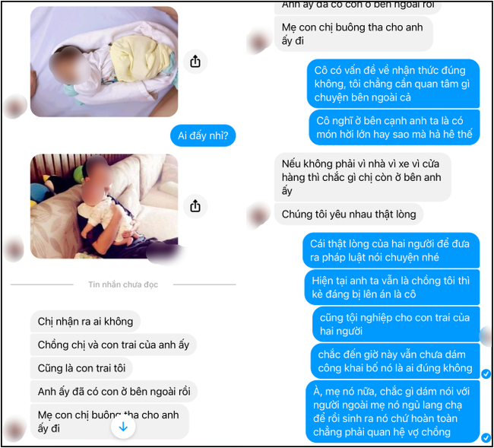Tap avatar next to top 'Mẹ con chị buông tha' message
Screen dimensions: 494x448
259,41
